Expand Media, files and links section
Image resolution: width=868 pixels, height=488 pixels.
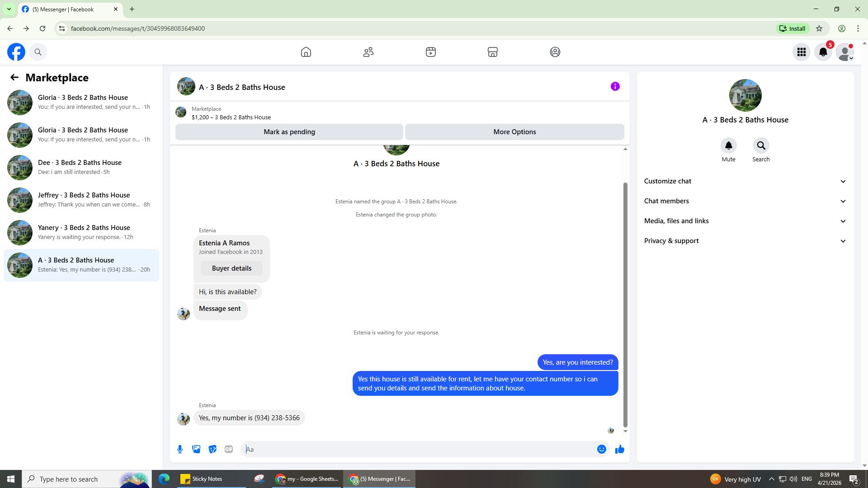[745, 221]
